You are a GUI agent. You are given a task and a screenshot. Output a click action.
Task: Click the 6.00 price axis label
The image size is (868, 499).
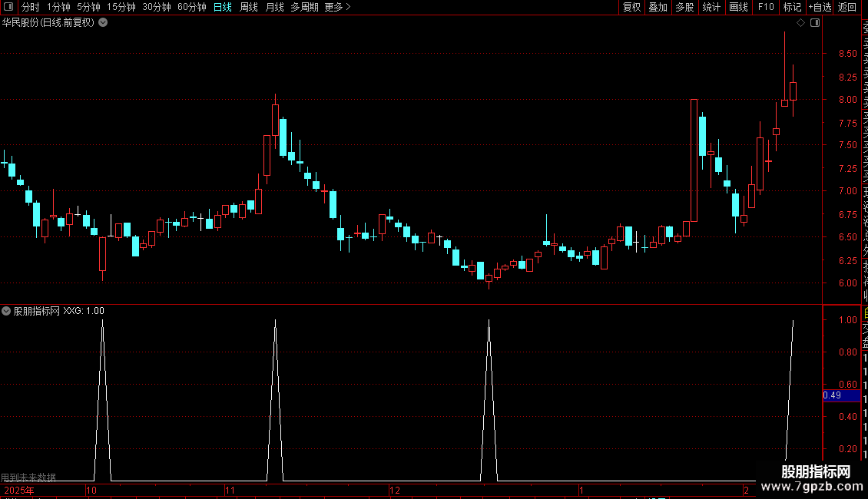847,283
